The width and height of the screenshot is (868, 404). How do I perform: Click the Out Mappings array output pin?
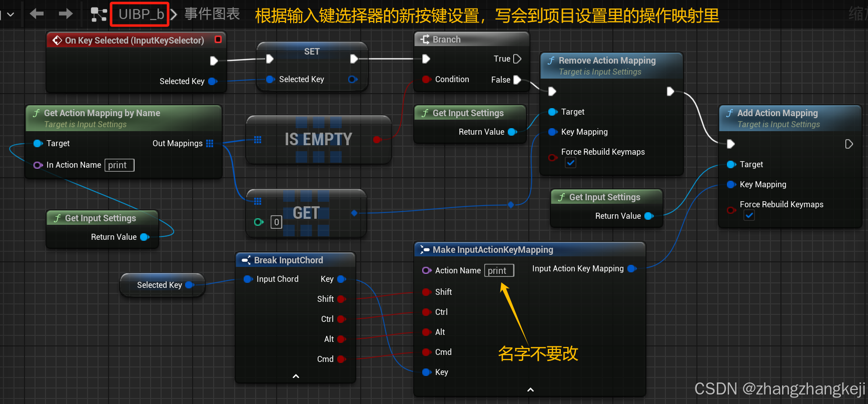210,143
